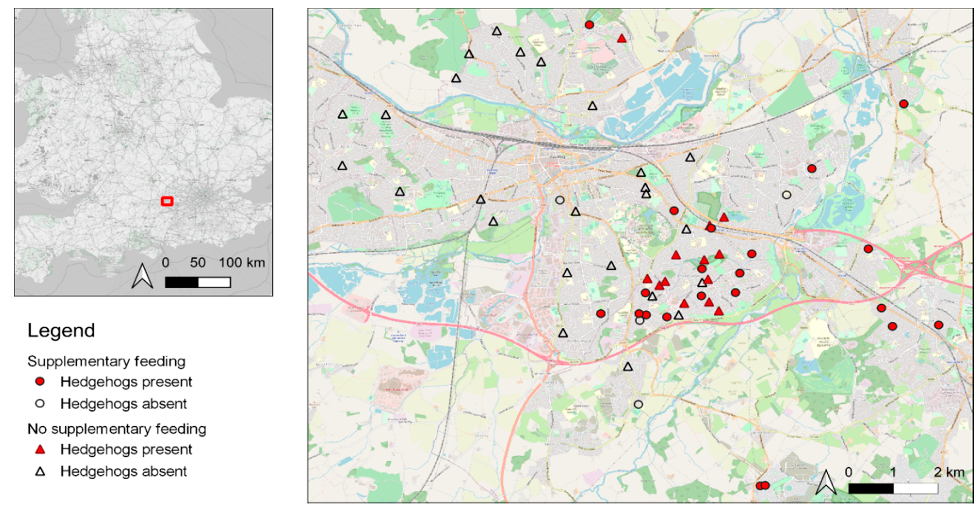Image resolution: width=980 pixels, height=513 pixels.
Task: Click the 'Legend' heading text
Action: tap(61, 330)
